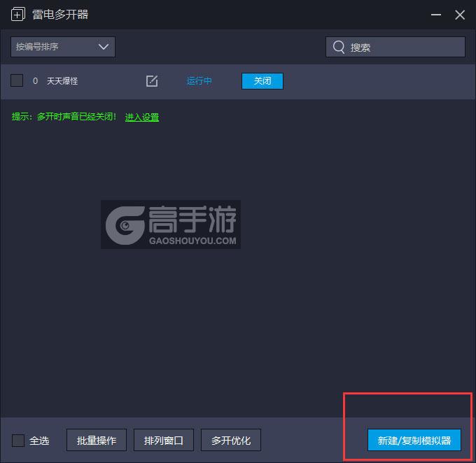Image resolution: width=476 pixels, height=463 pixels.
Task: Close the 雷电多开器 window
Action: coord(460,15)
